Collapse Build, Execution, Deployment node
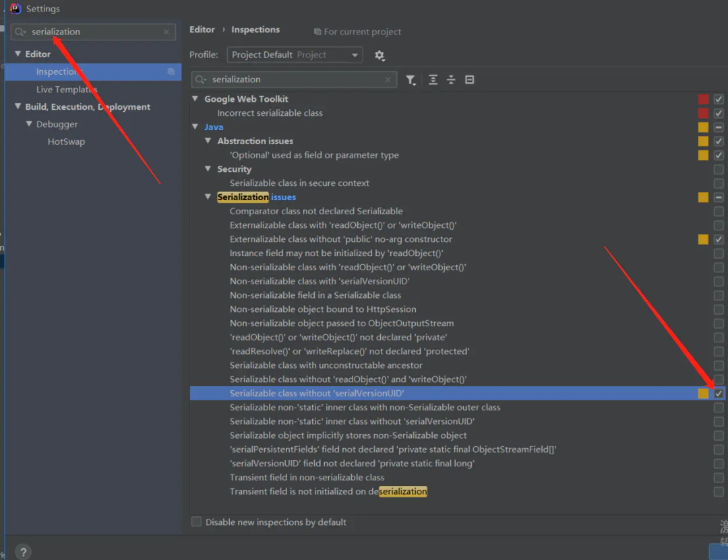 (18, 106)
